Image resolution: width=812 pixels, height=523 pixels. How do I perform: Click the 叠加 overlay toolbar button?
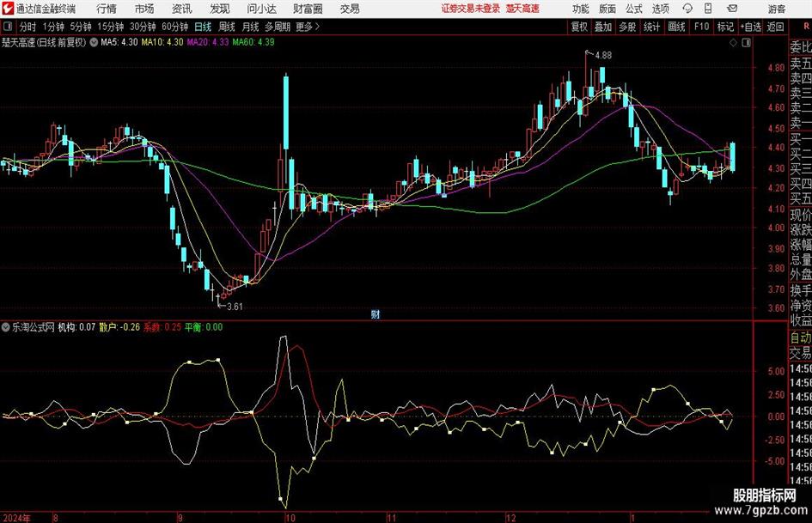(603, 27)
